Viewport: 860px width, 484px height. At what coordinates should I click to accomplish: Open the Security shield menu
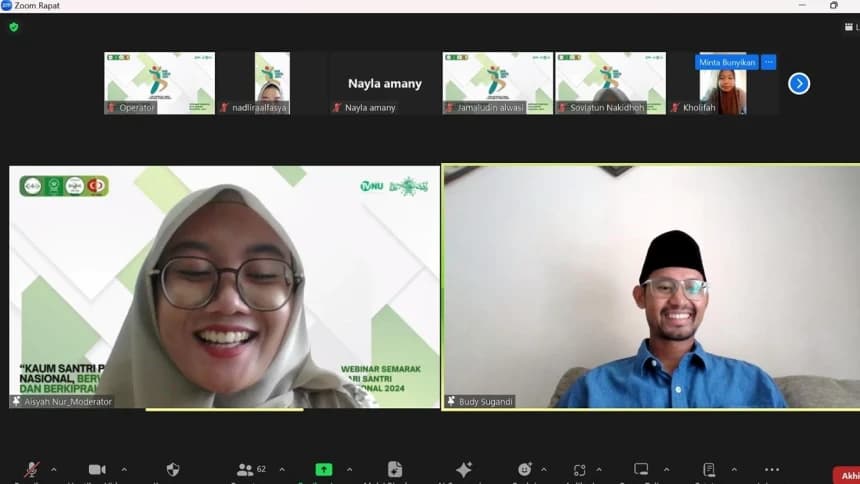pos(173,469)
